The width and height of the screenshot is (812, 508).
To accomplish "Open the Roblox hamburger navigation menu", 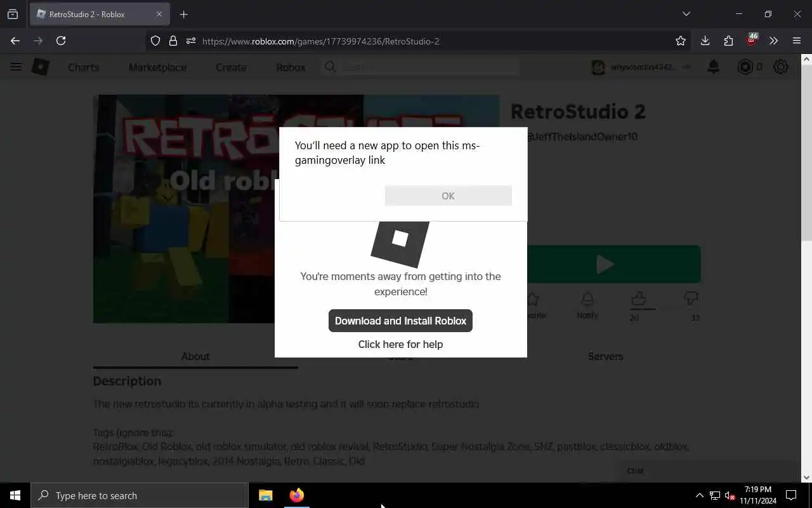I will (16, 67).
